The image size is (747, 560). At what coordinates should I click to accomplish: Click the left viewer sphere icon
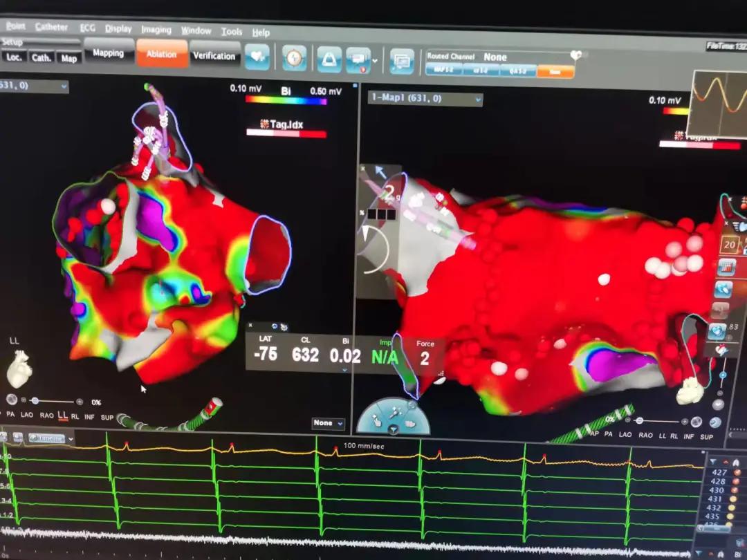(x=12, y=400)
